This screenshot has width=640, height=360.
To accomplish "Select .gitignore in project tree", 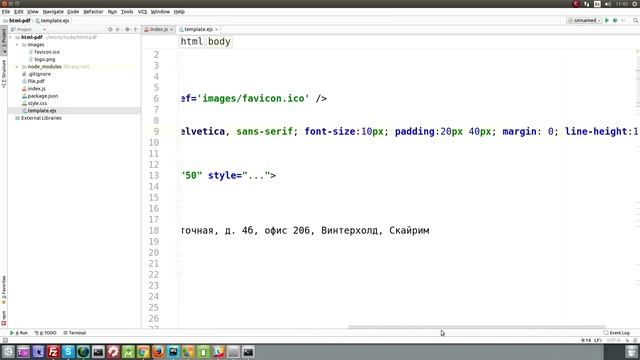I will pyautogui.click(x=39, y=74).
